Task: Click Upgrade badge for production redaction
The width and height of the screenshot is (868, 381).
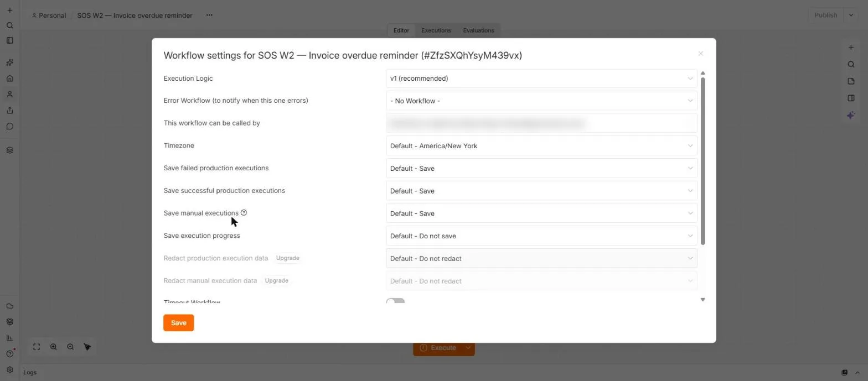Action: point(287,258)
